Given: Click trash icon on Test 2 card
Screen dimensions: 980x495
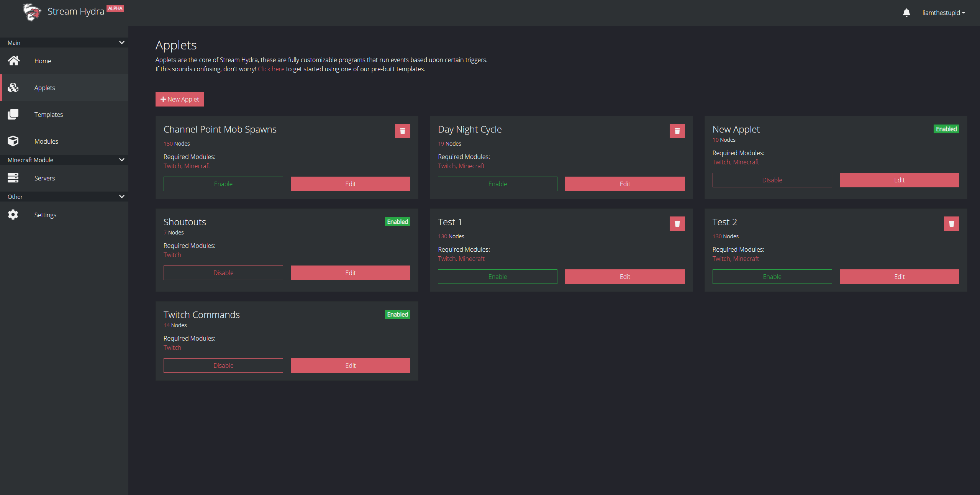Looking at the screenshot, I should click(x=951, y=224).
